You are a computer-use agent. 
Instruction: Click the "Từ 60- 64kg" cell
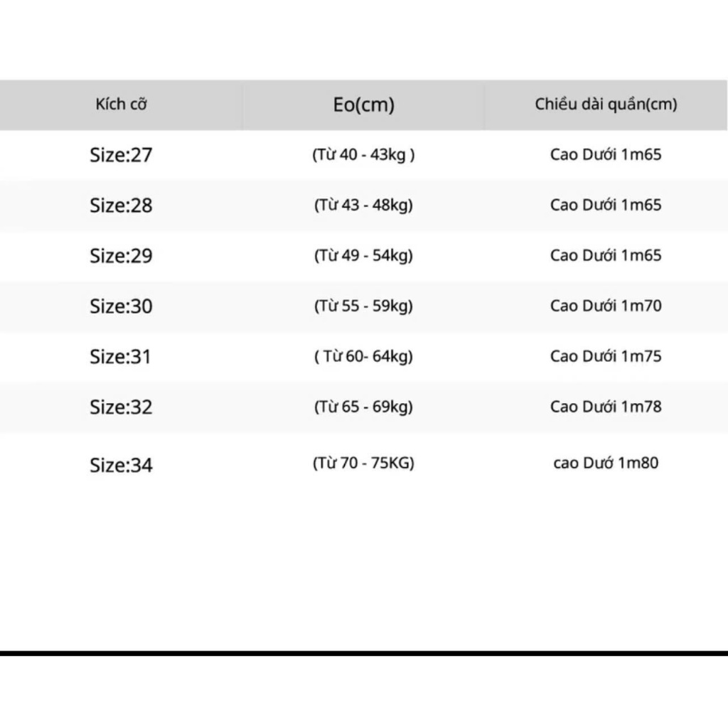[363, 357]
